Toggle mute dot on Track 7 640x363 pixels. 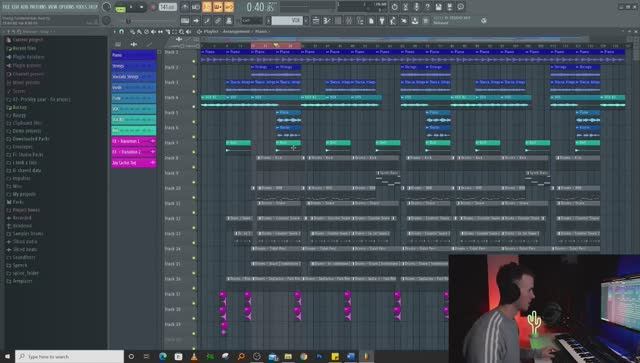[194, 152]
